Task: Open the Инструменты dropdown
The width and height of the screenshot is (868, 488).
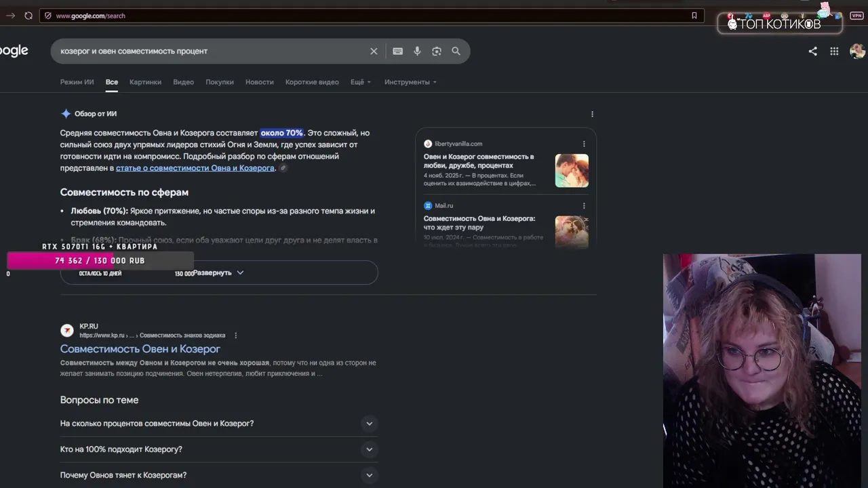Action: pos(410,82)
